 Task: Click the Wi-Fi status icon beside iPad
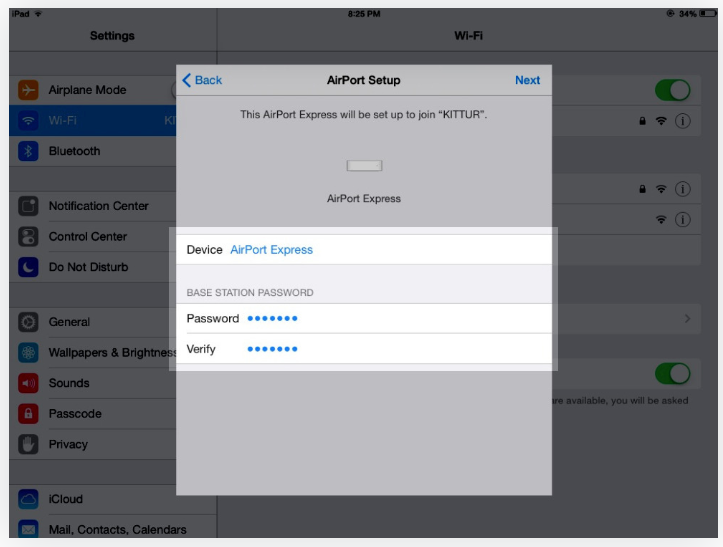coord(38,14)
